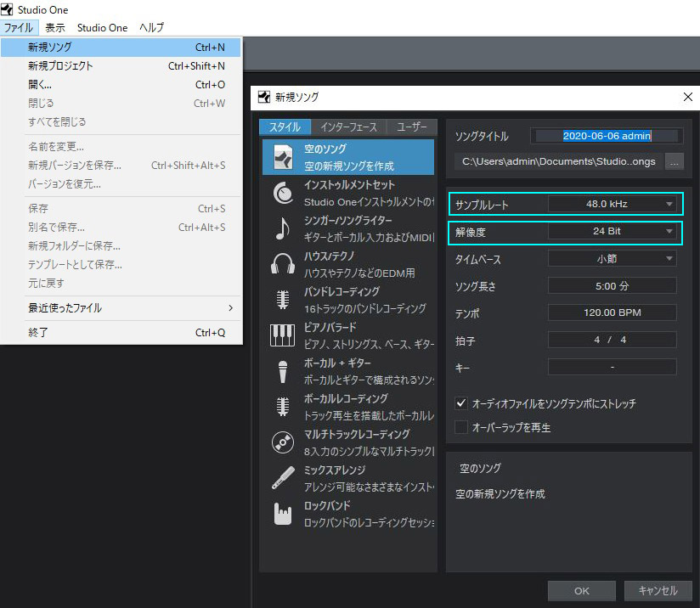Screen dimensions: 700x608
Task: Switch to the スタイル tab
Action: (285, 127)
